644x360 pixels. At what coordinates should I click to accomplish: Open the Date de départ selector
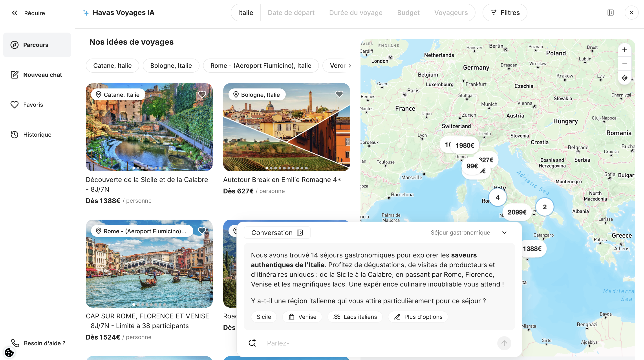pos(291,13)
